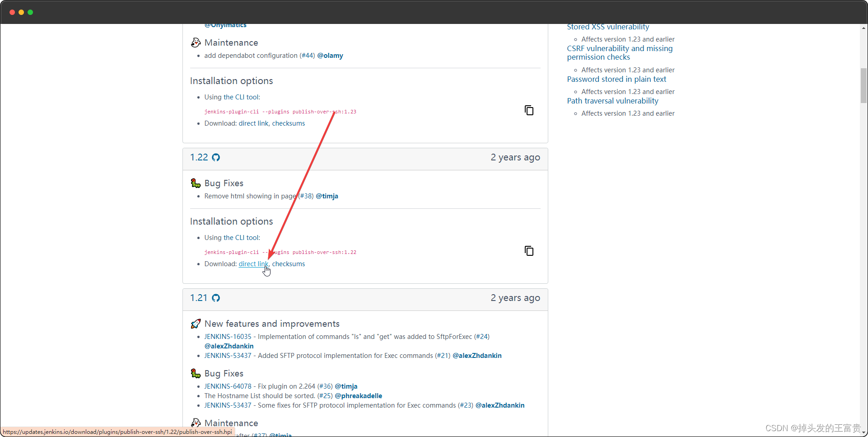Open JENKINS-64078 issue link
This screenshot has height=437, width=868.
[x=228, y=386]
